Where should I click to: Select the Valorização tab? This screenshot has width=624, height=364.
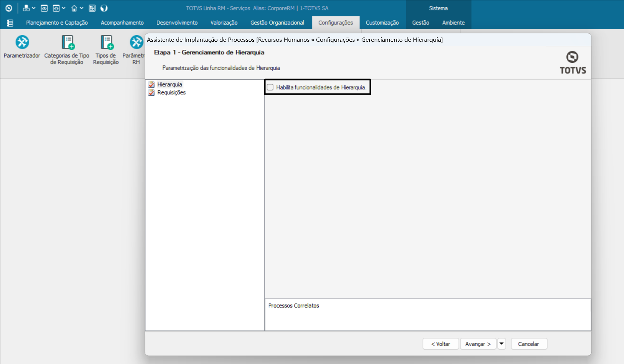pos(224,23)
